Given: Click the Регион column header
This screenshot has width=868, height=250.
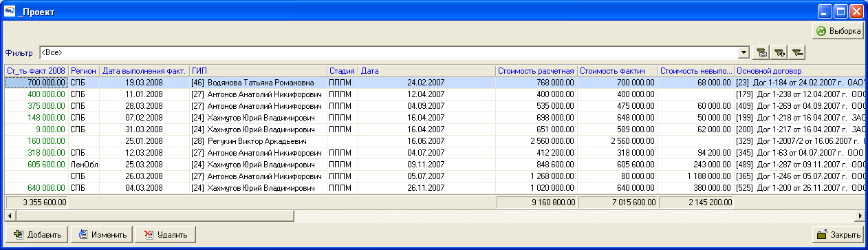Looking at the screenshot, I should [x=84, y=71].
